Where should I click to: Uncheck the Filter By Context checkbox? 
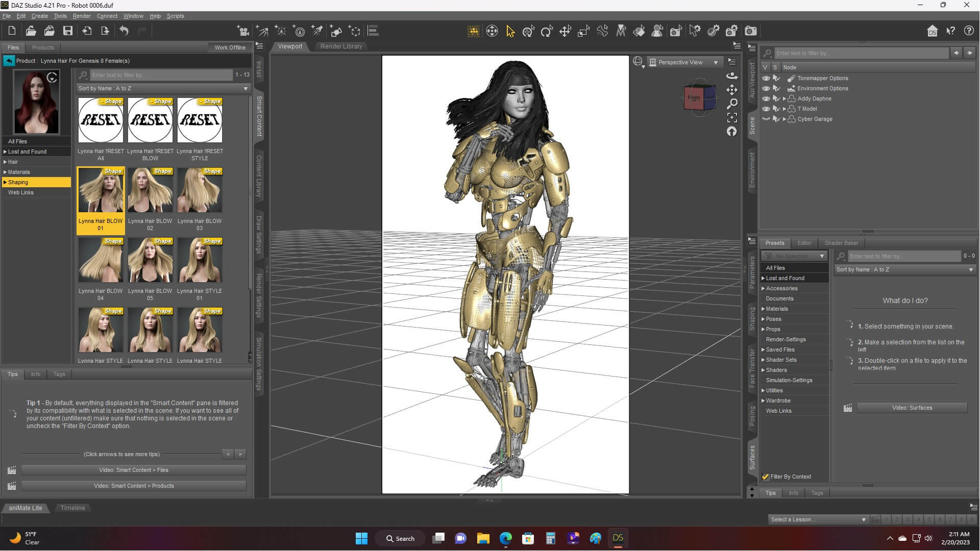(765, 477)
